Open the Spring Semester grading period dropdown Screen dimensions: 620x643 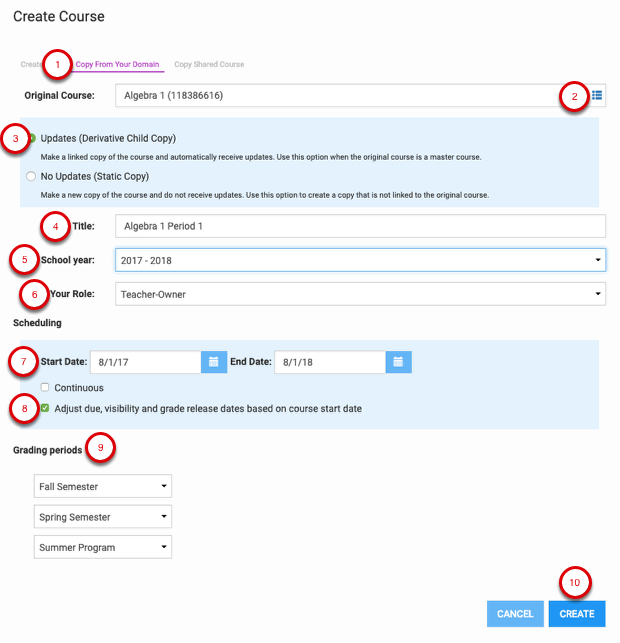[x=103, y=517]
